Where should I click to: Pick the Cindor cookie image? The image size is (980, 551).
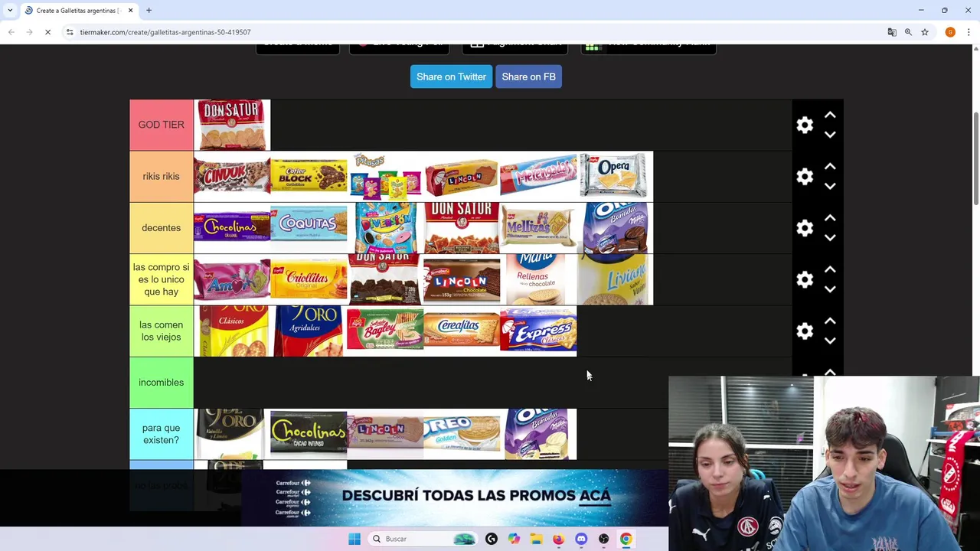pos(232,176)
